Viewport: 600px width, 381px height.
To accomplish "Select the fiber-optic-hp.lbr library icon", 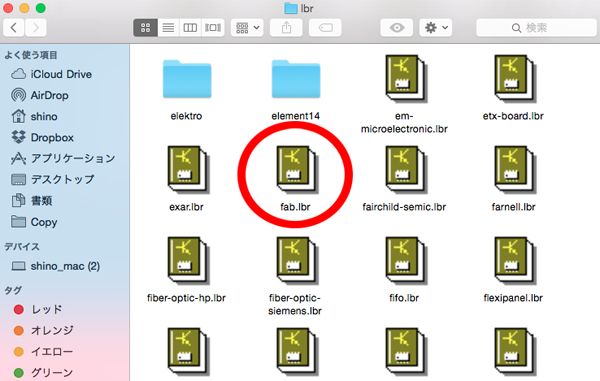I will coord(188,261).
